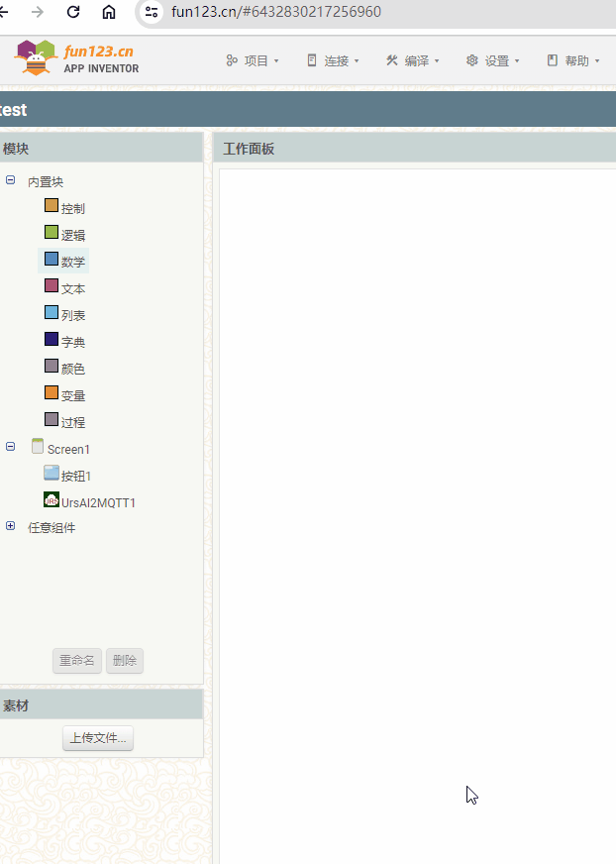616x864 pixels.
Task: Click dropdown arrow next to 项目
Action: (x=276, y=61)
